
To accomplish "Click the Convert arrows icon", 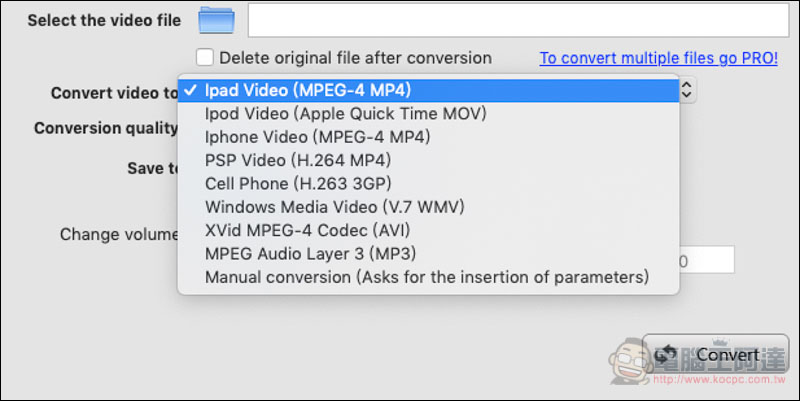I will [x=666, y=354].
